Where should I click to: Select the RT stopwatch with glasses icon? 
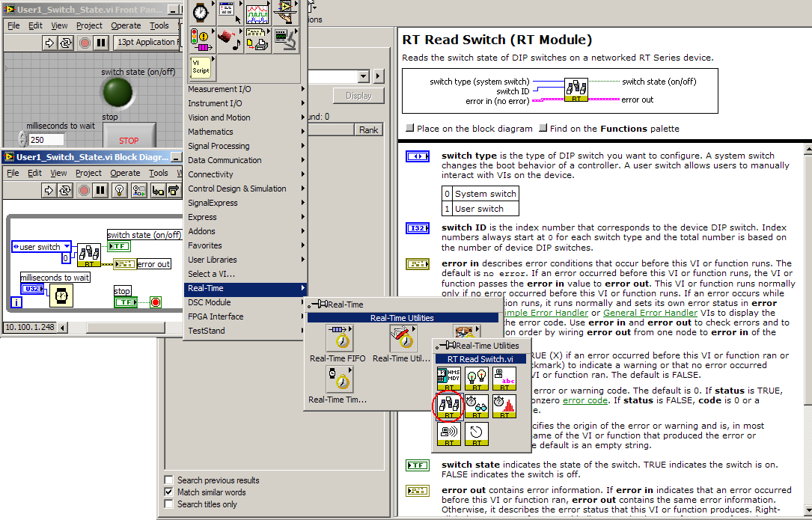pyautogui.click(x=477, y=406)
